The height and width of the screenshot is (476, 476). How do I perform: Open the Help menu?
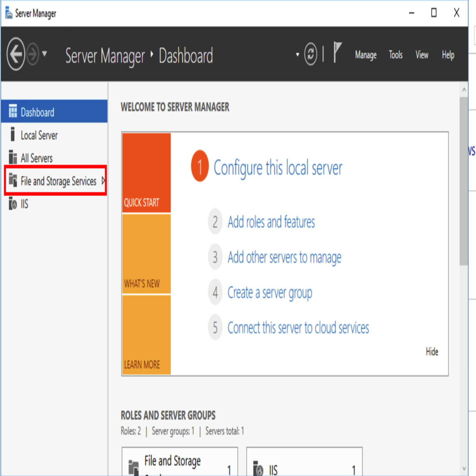click(x=448, y=55)
